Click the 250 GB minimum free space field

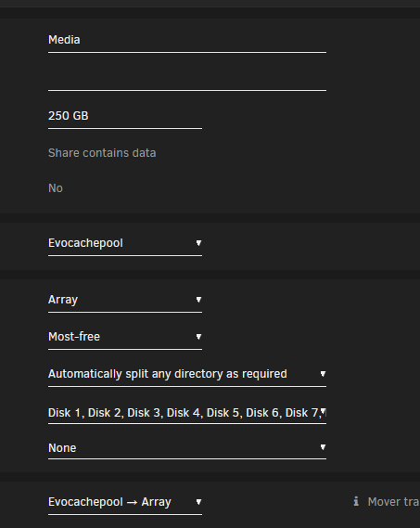pos(125,116)
